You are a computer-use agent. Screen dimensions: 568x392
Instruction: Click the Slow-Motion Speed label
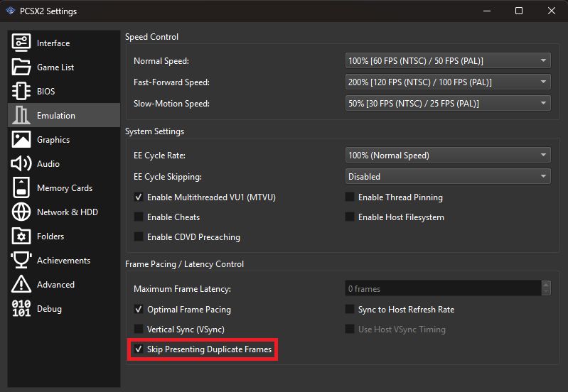(x=171, y=104)
